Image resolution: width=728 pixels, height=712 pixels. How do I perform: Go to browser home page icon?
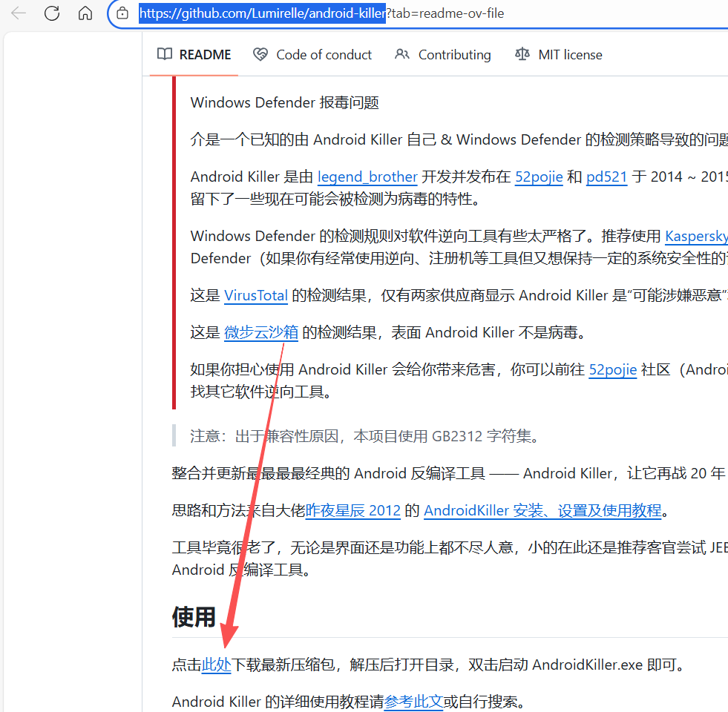tap(85, 13)
